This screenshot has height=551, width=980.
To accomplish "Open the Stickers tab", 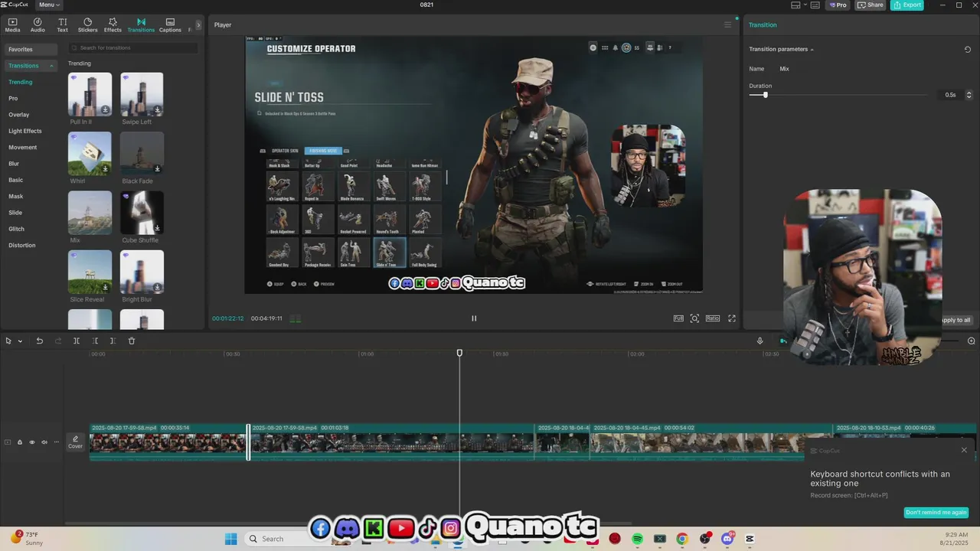I will coord(87,25).
